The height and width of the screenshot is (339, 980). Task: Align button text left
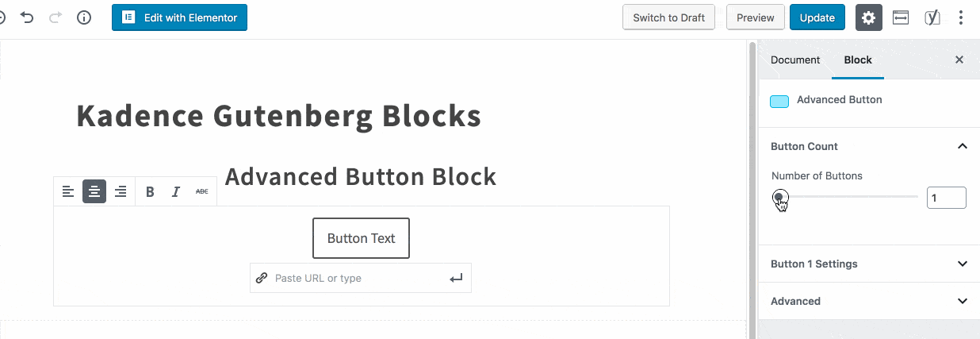tap(68, 191)
